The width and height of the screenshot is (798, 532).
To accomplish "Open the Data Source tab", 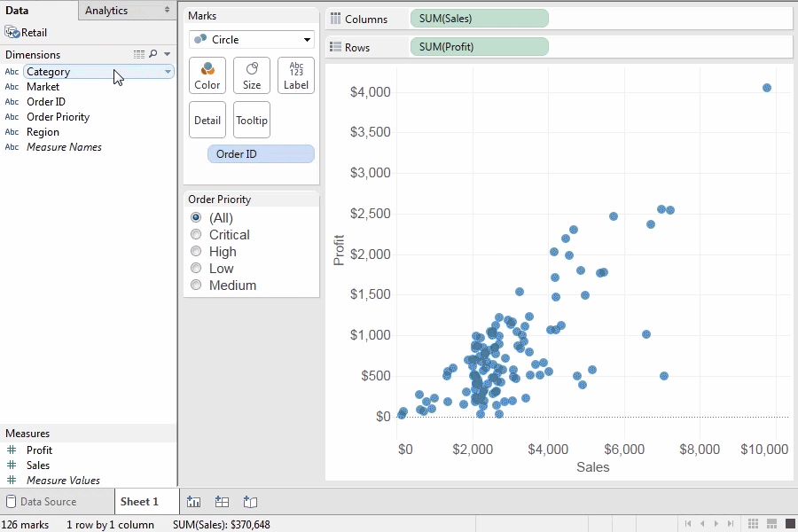I will click(48, 502).
